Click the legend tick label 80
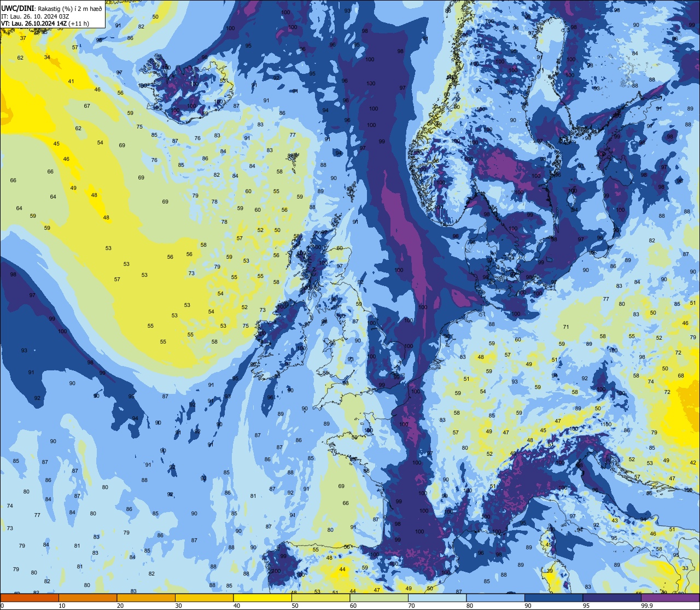Viewport: 700px width, 610px height. 470,606
